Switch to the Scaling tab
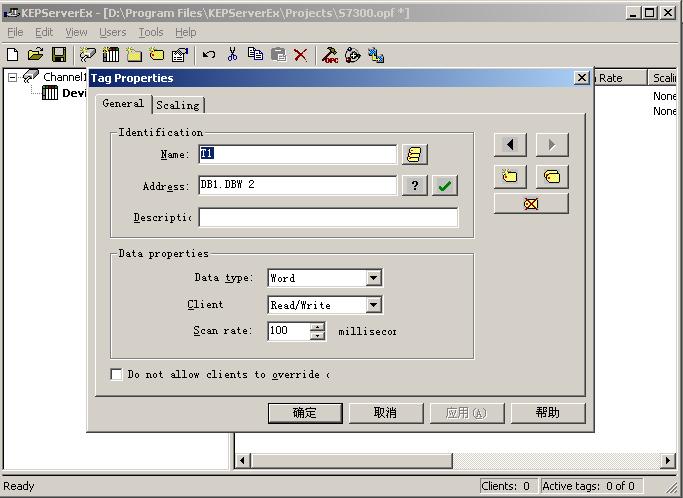The image size is (683, 498). tap(178, 105)
